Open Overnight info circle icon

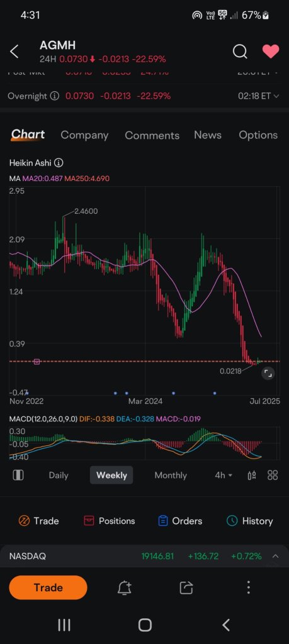(x=54, y=96)
